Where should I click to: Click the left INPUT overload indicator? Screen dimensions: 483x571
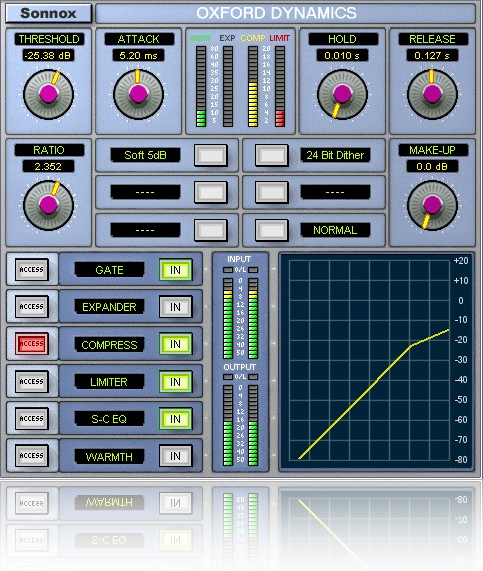228,270
